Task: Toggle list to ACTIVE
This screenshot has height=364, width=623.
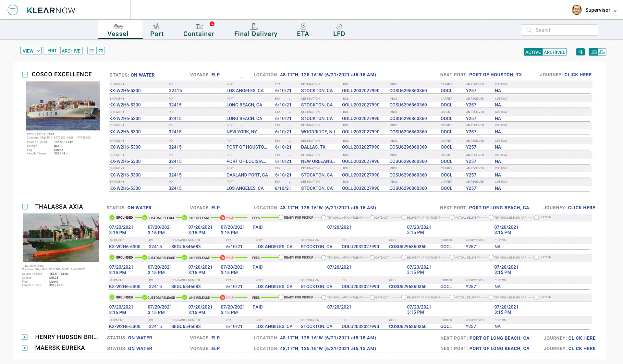Action: [x=533, y=52]
